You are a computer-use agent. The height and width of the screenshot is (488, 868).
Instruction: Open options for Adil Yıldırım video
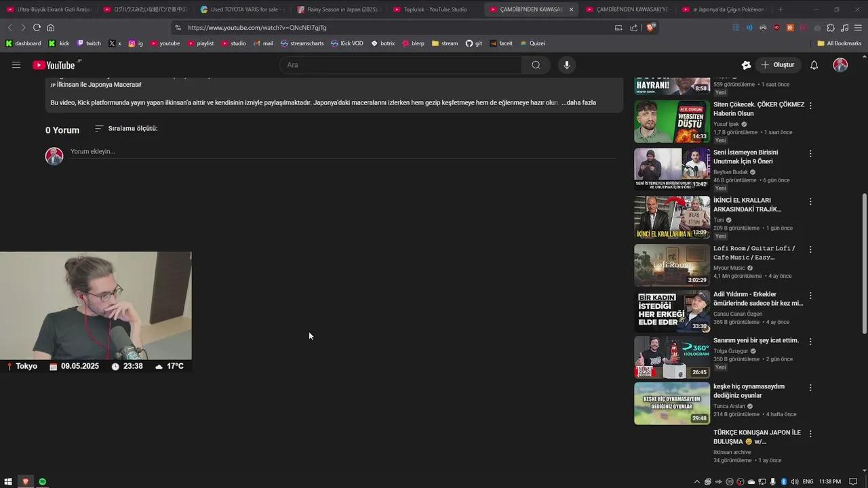pyautogui.click(x=810, y=296)
